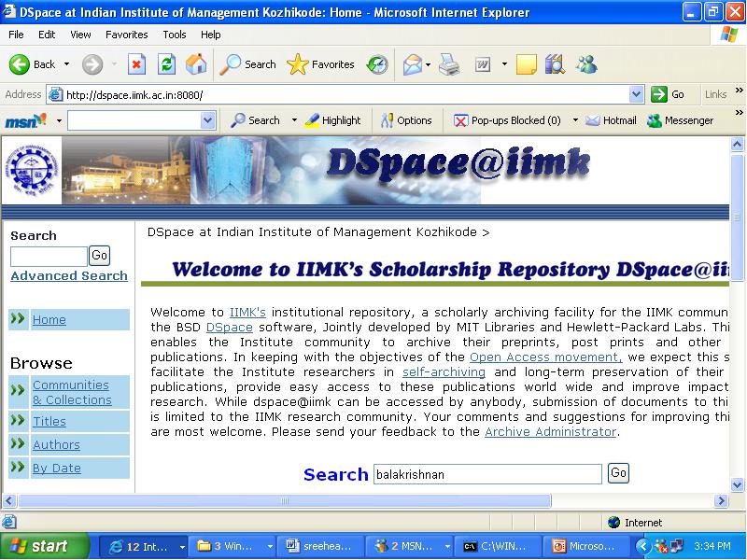747x560 pixels.
Task: Click the Forward arrow icon
Action: [92, 64]
